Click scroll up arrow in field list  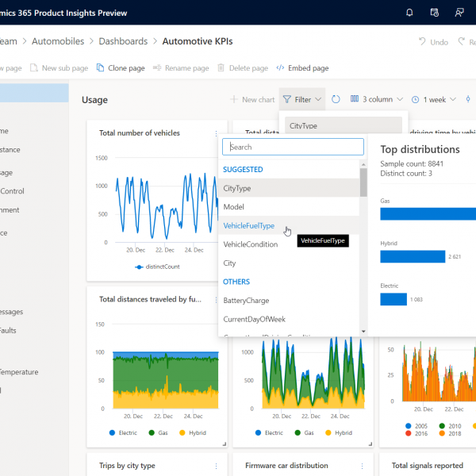363,164
